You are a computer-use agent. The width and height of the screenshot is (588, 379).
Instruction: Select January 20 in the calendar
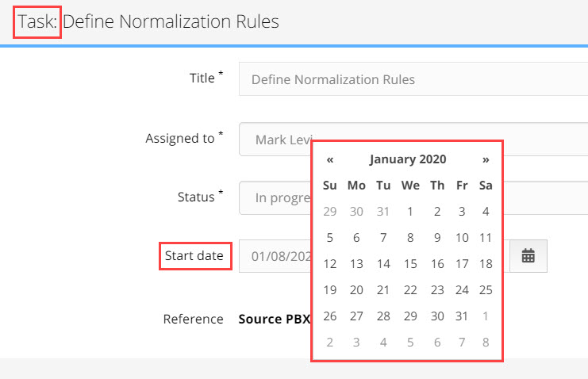tap(356, 290)
